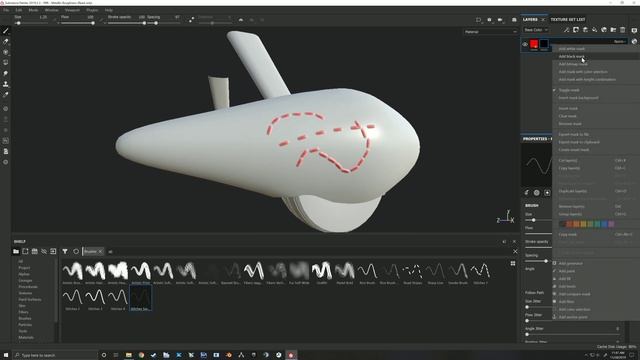Viewport: 640px width, 360px height.
Task: Toggle the hidden-eye filter icon in shelf
Action: click(x=44, y=251)
